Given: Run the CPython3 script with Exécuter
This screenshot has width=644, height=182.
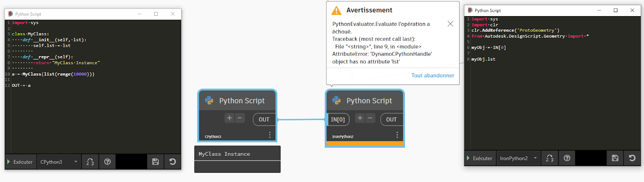Looking at the screenshot, I should tap(20, 162).
